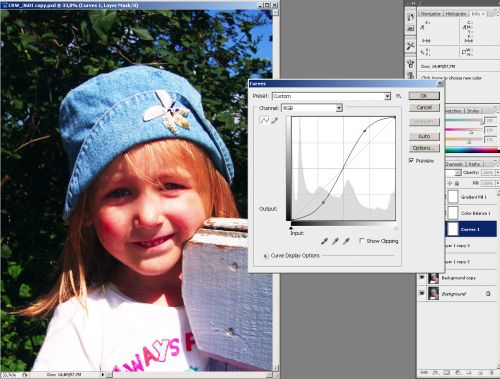Screen dimensions: 500x379
Task: Hide the Background copy layer
Action: (422, 277)
